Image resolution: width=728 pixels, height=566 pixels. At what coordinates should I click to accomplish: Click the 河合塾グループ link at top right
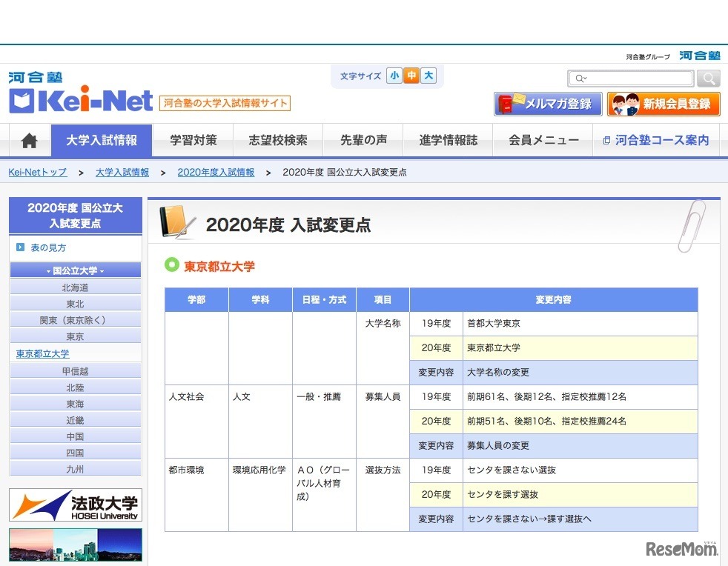point(648,56)
